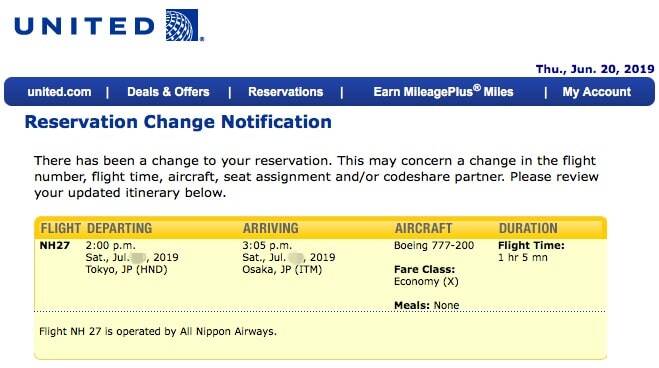Click Osaka, JP (ITM) arrival airport
Image resolution: width=659 pixels, height=368 pixels.
coord(282,270)
